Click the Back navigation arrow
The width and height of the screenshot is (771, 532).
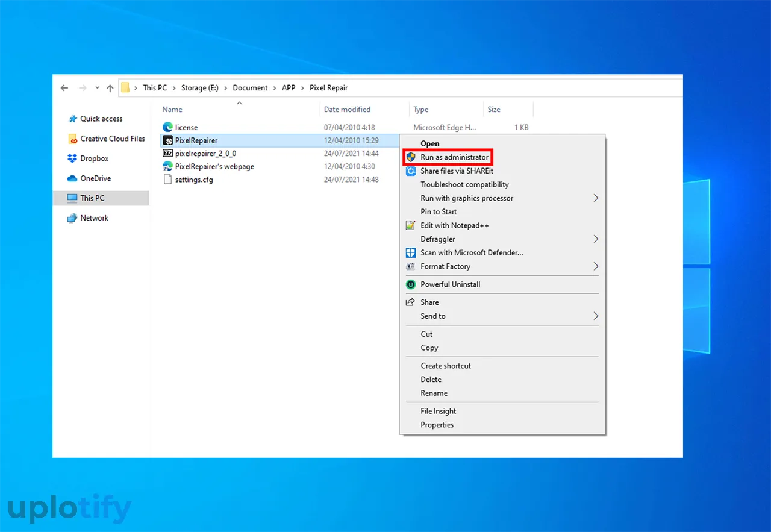pyautogui.click(x=65, y=88)
